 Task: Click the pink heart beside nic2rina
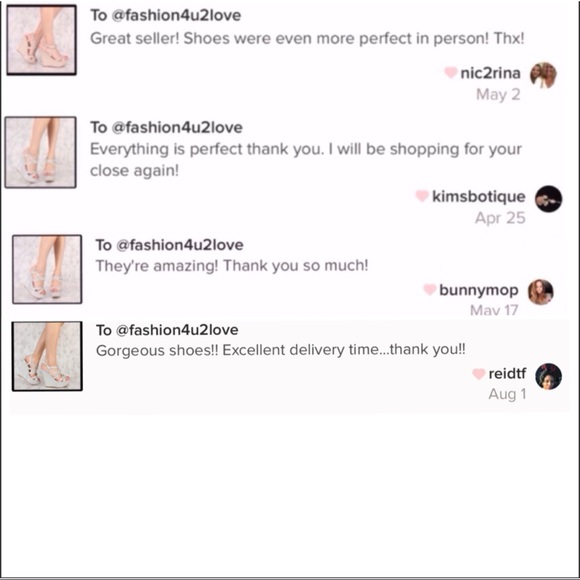(x=450, y=72)
